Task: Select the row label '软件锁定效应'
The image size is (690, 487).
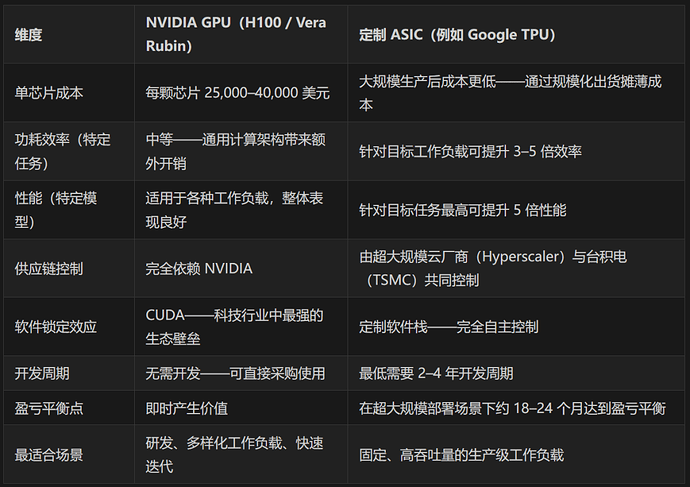Action: click(x=69, y=327)
